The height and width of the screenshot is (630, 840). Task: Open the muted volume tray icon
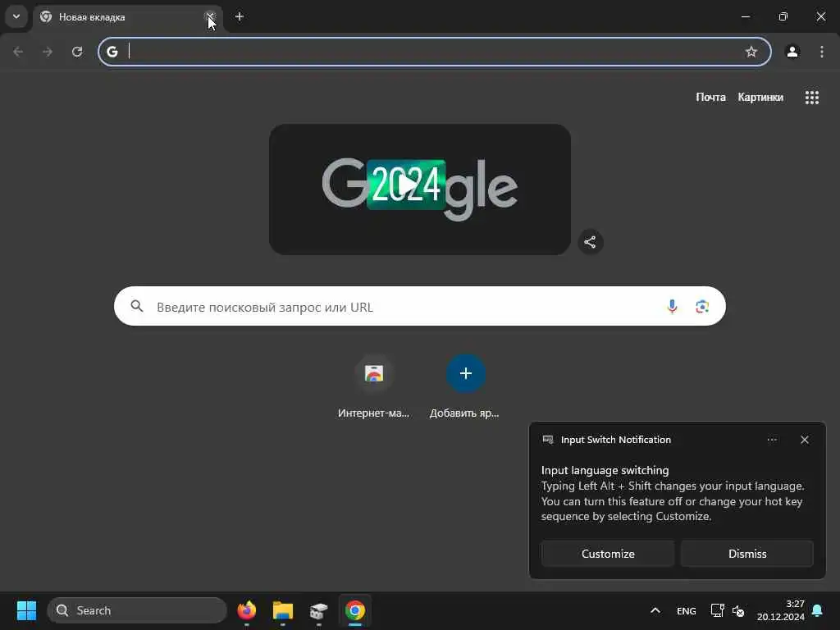[x=738, y=610]
